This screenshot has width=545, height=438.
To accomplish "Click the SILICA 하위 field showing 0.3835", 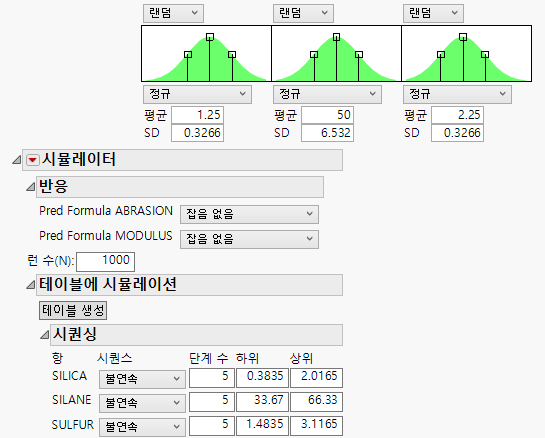I will [262, 378].
